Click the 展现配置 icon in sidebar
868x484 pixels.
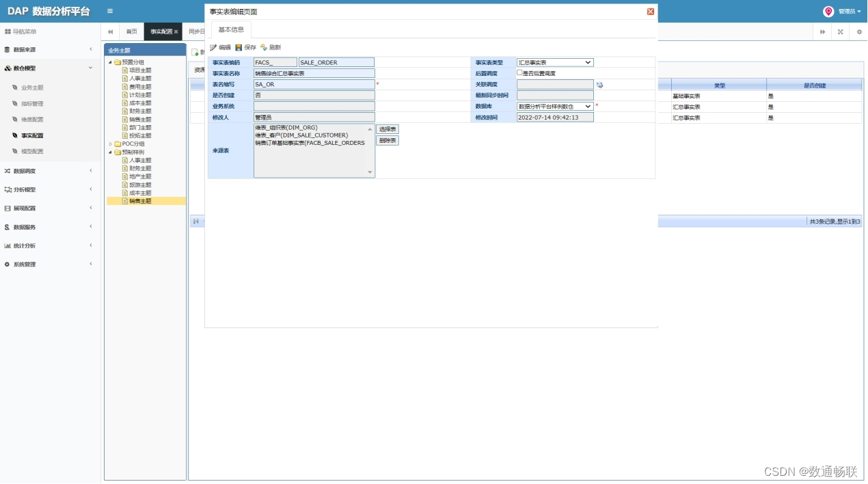(8, 208)
